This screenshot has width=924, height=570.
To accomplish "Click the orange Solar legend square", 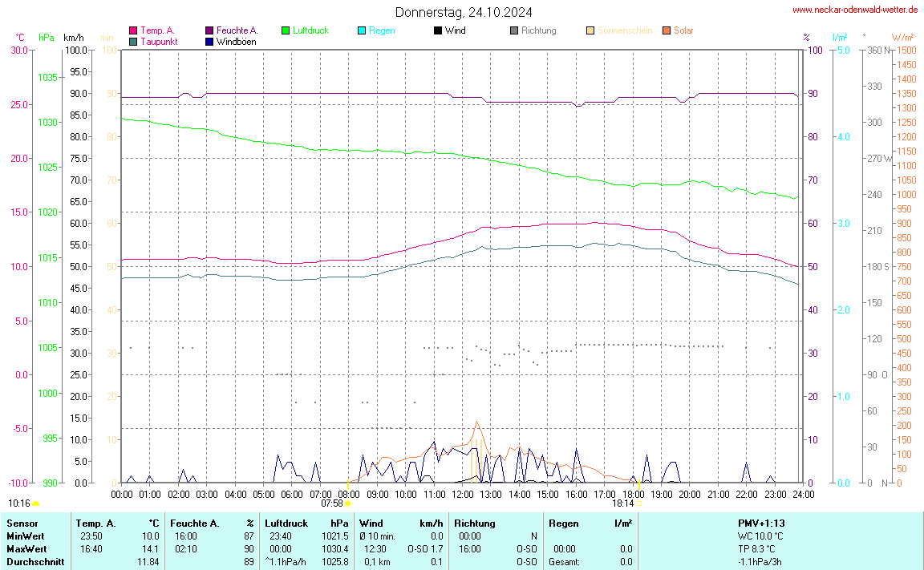I will point(667,30).
